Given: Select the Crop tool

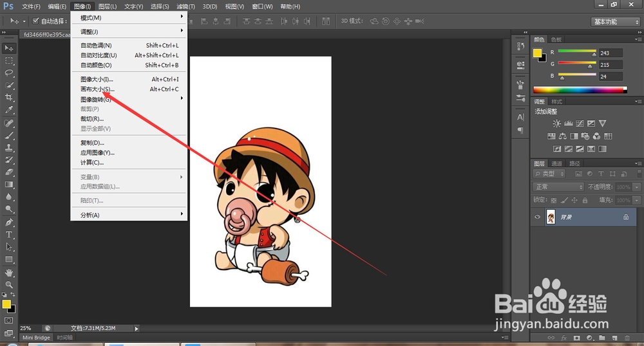Looking at the screenshot, I should [x=8, y=98].
